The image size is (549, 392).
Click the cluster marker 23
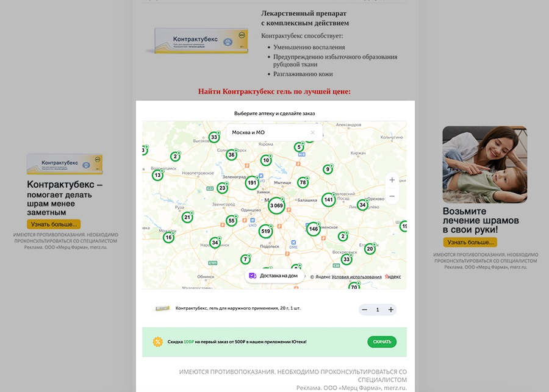click(x=222, y=188)
